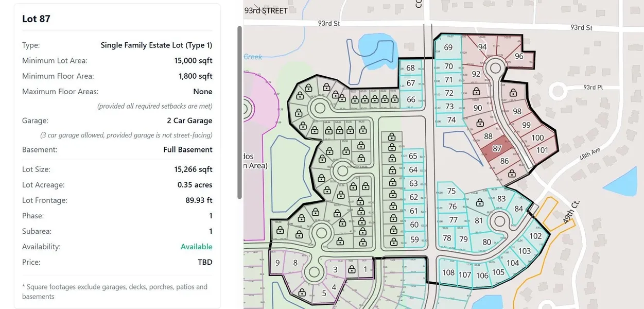Click the locked lot left of lot 5
This screenshot has width=644, height=309.
(302, 293)
